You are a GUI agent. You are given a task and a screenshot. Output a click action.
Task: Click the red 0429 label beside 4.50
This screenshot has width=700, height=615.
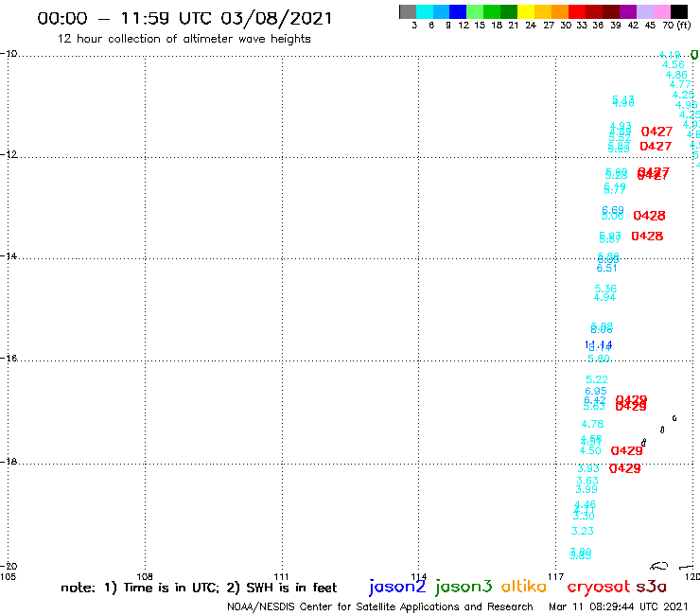point(627,451)
